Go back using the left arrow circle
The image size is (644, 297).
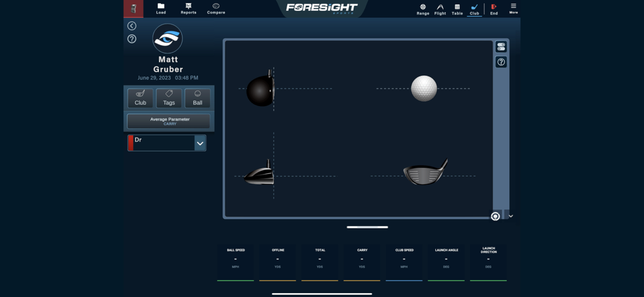[131, 26]
